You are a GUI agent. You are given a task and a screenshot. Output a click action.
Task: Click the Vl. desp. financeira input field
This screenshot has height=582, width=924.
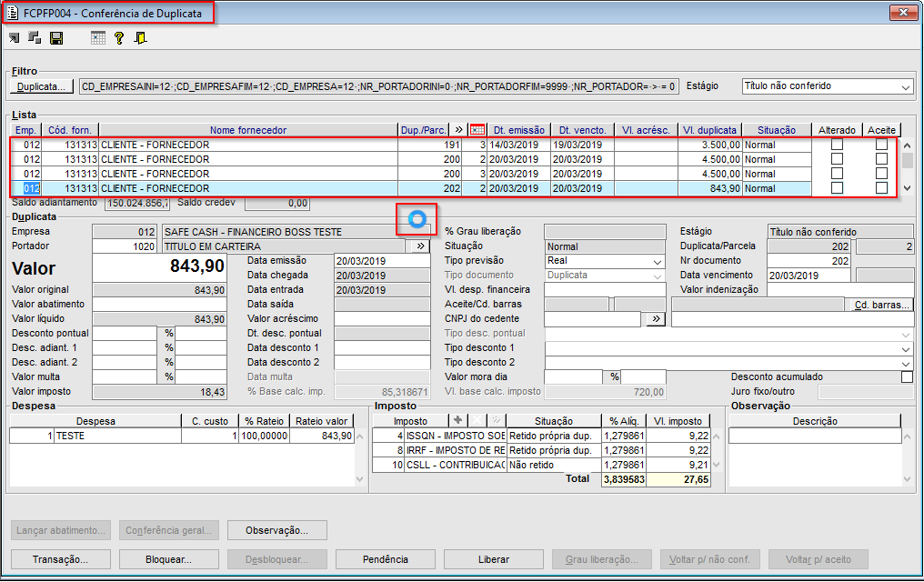click(605, 290)
